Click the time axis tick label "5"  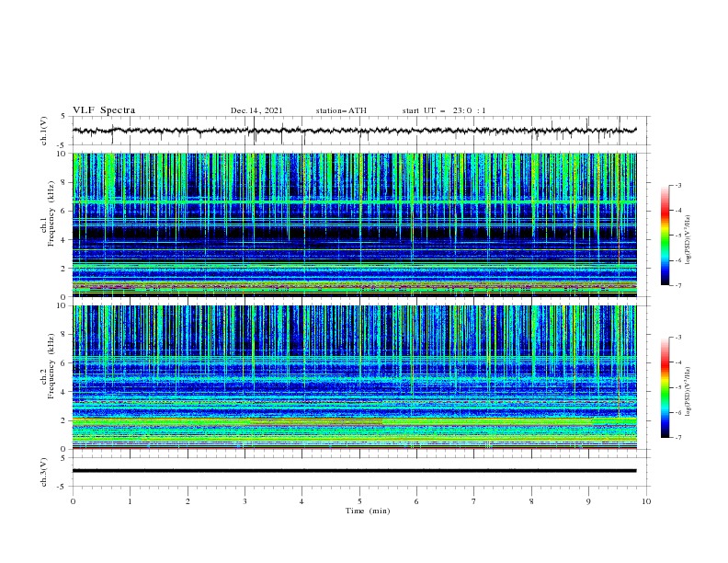(x=359, y=501)
